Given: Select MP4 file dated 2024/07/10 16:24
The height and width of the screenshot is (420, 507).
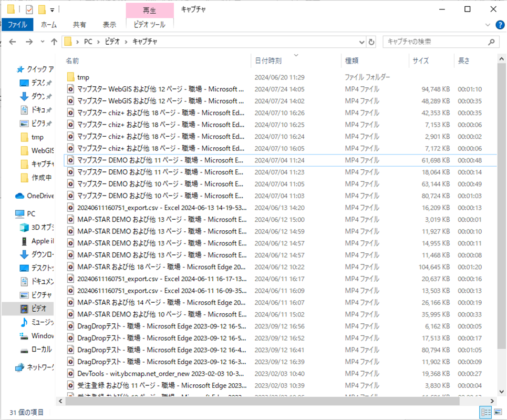Looking at the screenshot, I should 280,137.
